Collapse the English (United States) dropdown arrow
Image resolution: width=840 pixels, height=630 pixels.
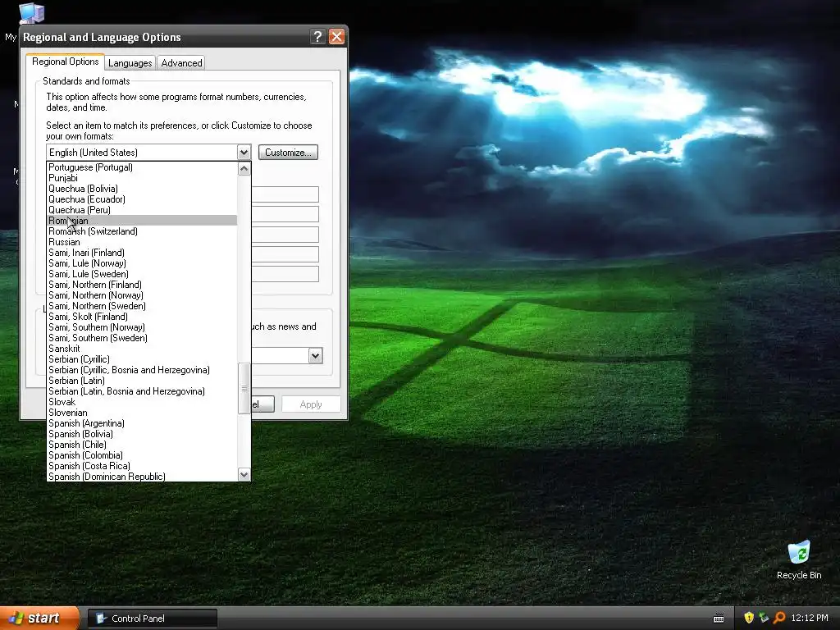[244, 152]
